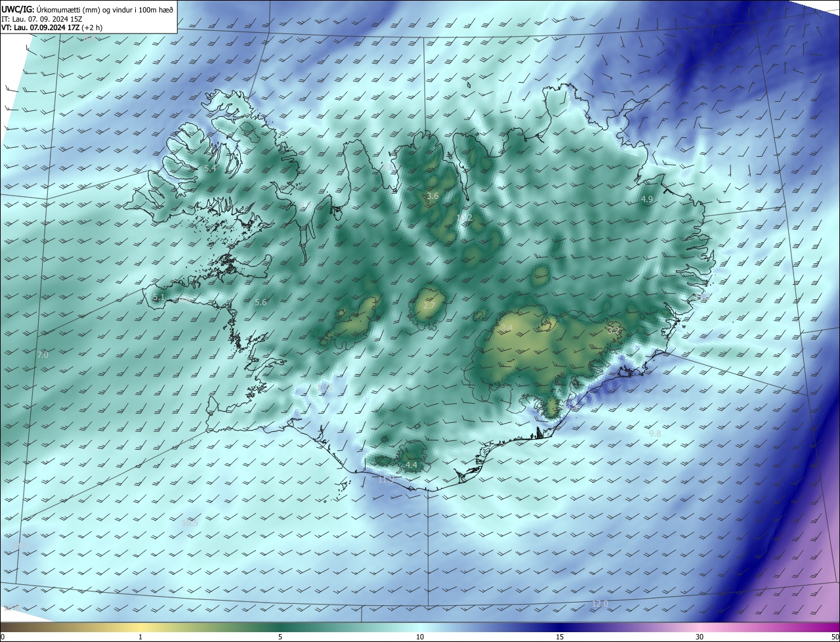Screen dimensions: 840x642
Task: Click the 50 tick label on the colour scale
Action: (835, 637)
